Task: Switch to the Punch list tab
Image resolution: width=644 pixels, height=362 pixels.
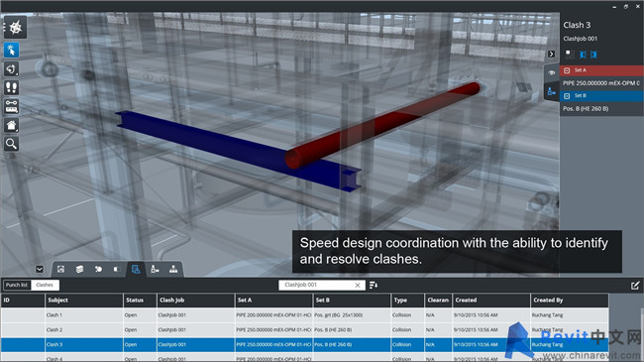Action: pos(17,285)
